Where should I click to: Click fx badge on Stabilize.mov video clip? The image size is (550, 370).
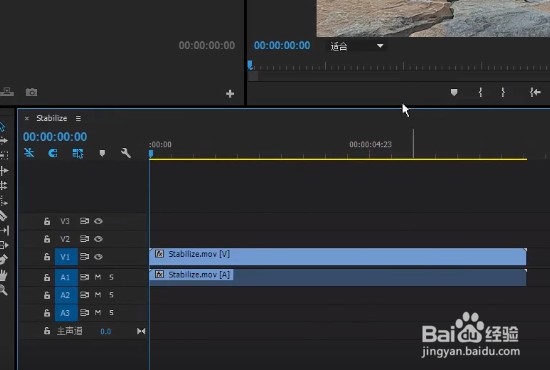pyautogui.click(x=159, y=254)
